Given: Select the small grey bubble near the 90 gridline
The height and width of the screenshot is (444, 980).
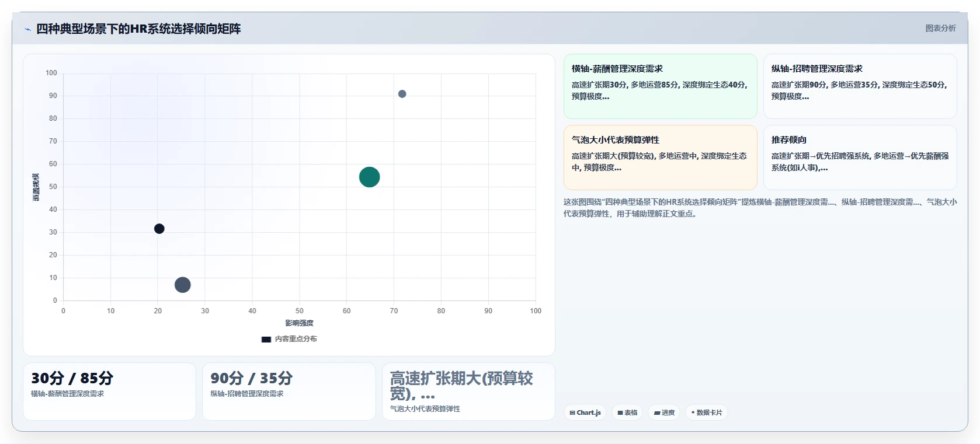Looking at the screenshot, I should click(x=402, y=94).
